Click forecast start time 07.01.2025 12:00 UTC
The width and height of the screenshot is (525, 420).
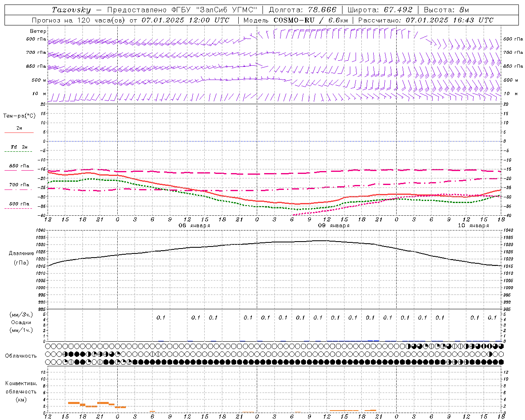pos(185,20)
